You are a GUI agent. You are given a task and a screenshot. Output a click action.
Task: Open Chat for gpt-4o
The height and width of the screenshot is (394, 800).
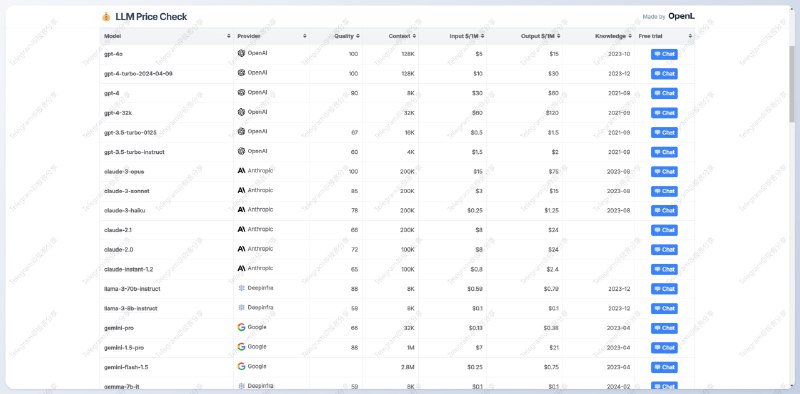pos(664,54)
